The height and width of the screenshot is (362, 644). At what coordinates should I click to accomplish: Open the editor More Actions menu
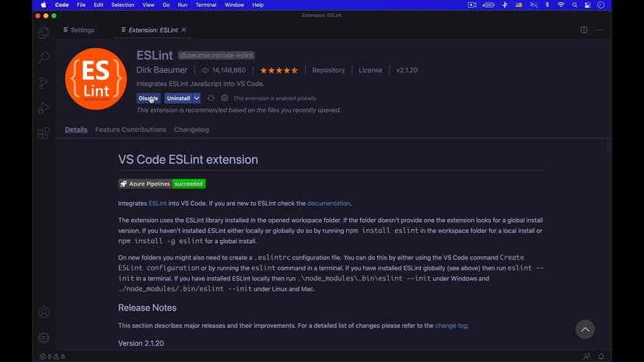pyautogui.click(x=599, y=30)
